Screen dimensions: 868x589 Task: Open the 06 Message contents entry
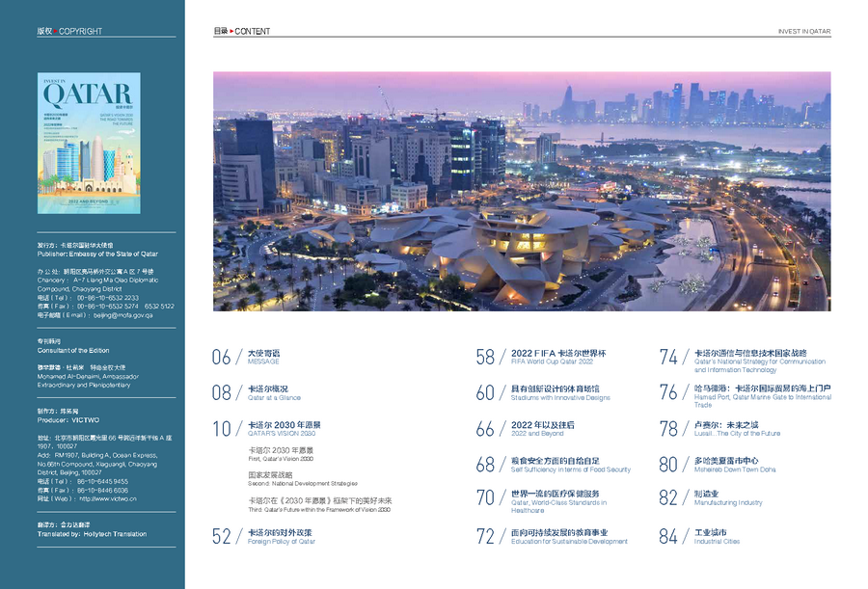(246, 357)
